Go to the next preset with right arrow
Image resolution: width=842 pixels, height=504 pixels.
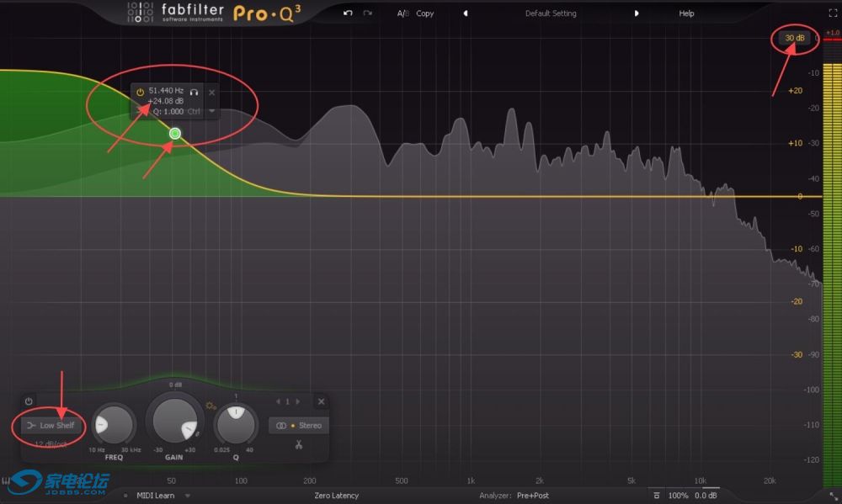637,13
